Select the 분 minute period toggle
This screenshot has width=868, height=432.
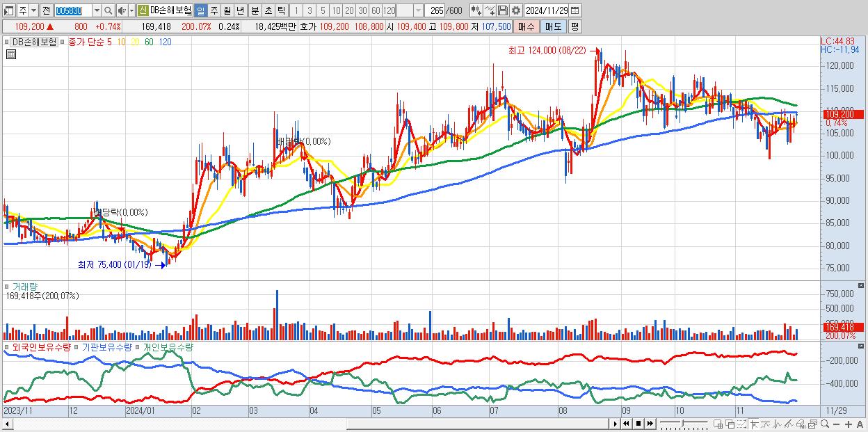(x=254, y=10)
